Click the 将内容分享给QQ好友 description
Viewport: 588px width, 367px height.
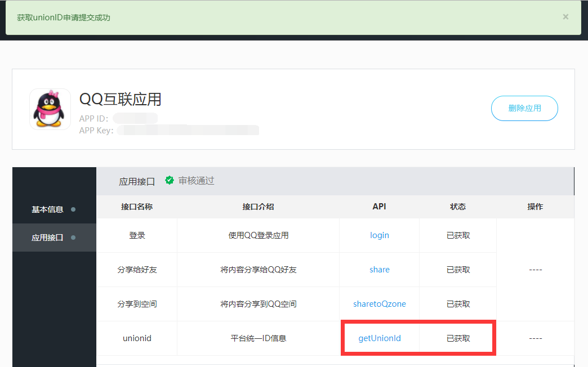[259, 270]
